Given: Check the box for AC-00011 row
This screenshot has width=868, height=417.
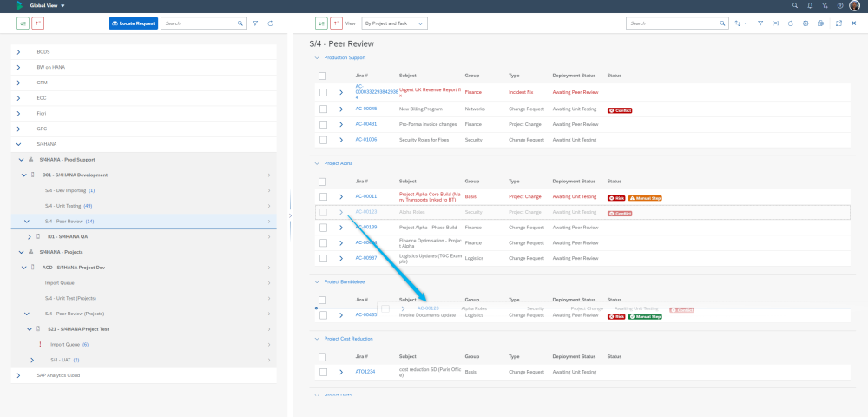Looking at the screenshot, I should click(323, 196).
